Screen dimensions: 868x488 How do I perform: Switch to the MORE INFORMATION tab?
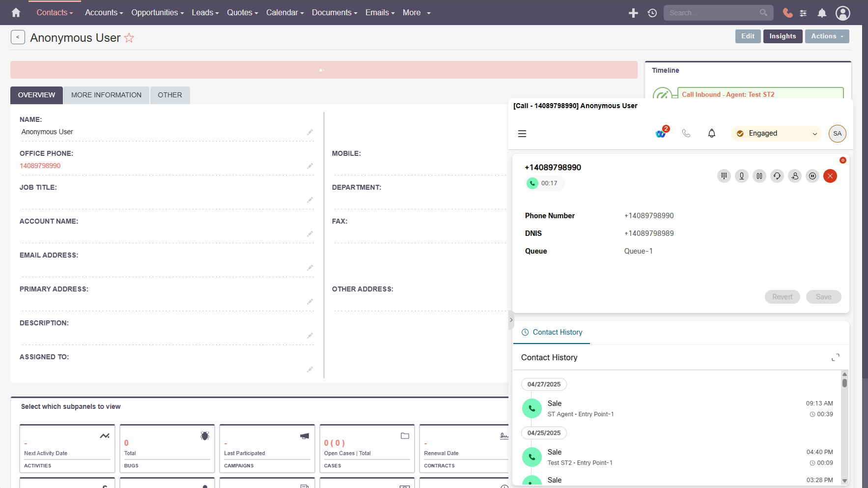click(x=106, y=95)
